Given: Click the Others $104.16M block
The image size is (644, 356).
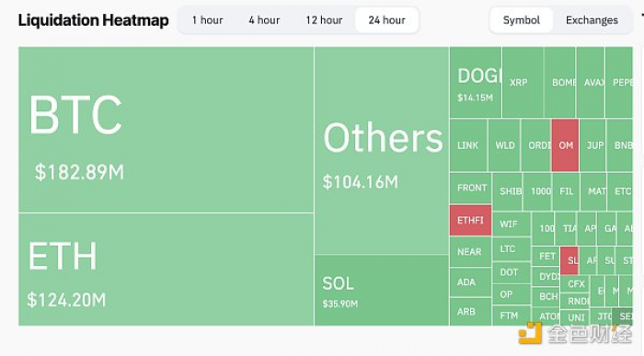Looking at the screenshot, I should [x=382, y=150].
